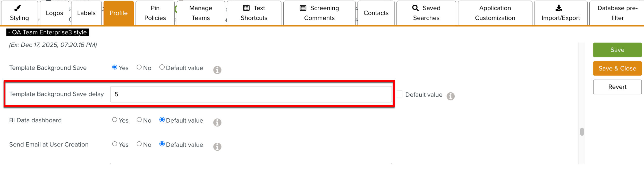The image size is (644, 171).
Task: Click info icon for Send Email at User Creation
Action: (217, 147)
